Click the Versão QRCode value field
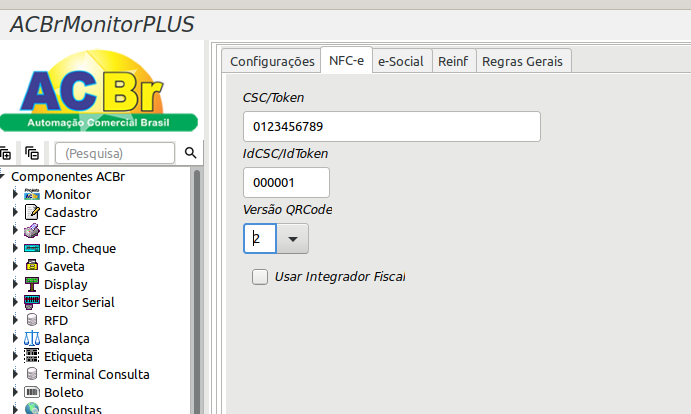 (260, 239)
